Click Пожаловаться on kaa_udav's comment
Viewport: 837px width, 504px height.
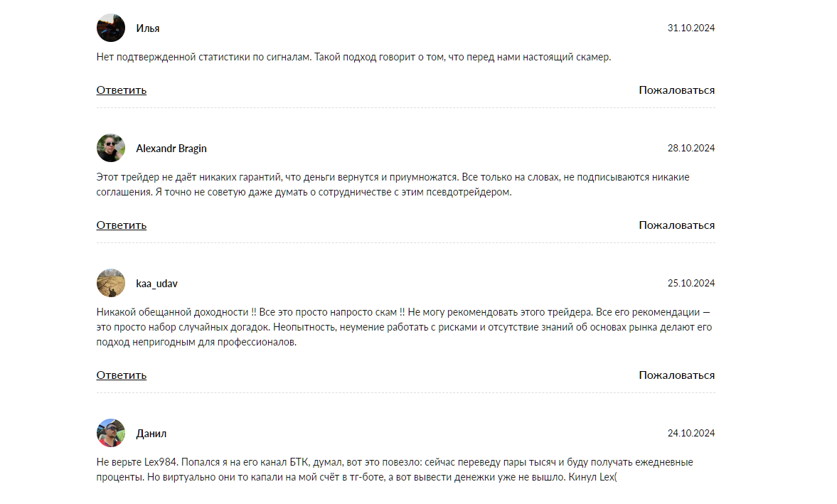pos(676,375)
